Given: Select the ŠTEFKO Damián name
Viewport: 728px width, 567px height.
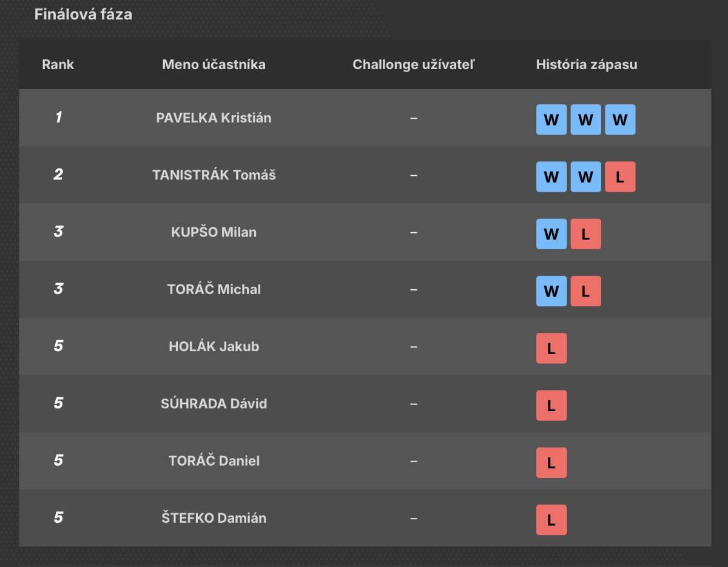Looking at the screenshot, I should pyautogui.click(x=214, y=518).
